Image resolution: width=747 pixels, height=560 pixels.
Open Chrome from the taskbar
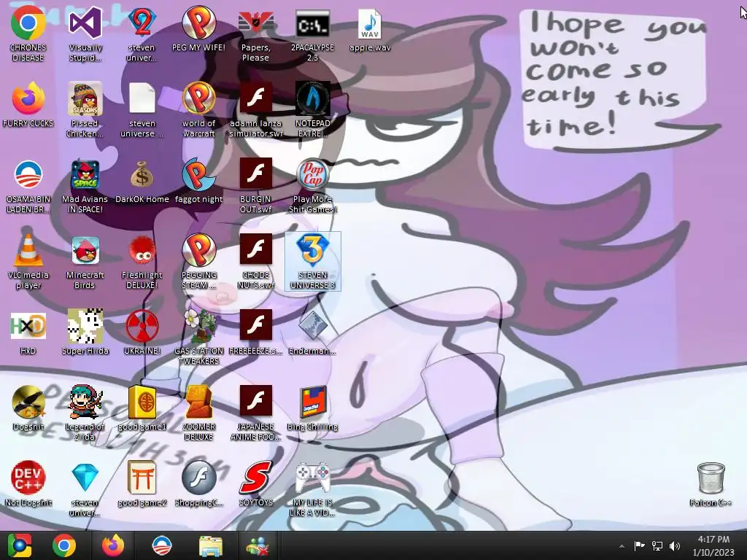[64, 545]
